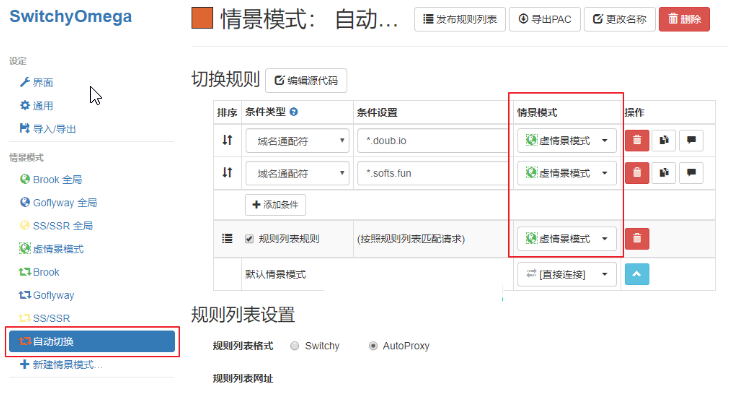The height and width of the screenshot is (393, 731).
Task: Click the yellow globe icon beside SS/SSR 全局
Action: pyautogui.click(x=25, y=225)
